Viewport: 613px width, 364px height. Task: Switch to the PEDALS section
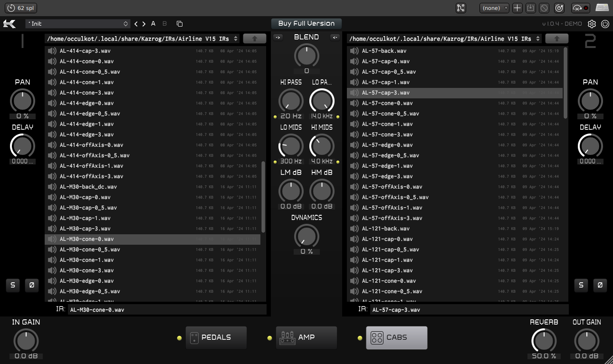(x=216, y=337)
